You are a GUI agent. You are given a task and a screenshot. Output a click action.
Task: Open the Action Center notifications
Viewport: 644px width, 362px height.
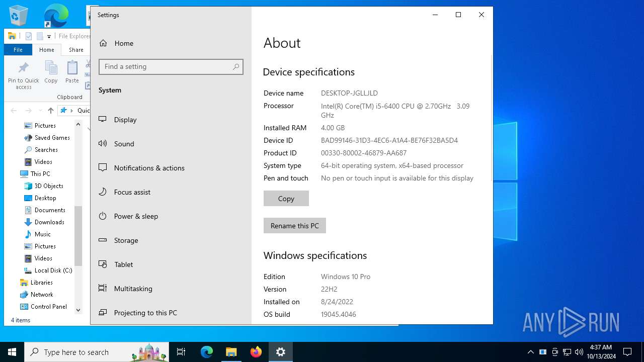tap(627, 352)
